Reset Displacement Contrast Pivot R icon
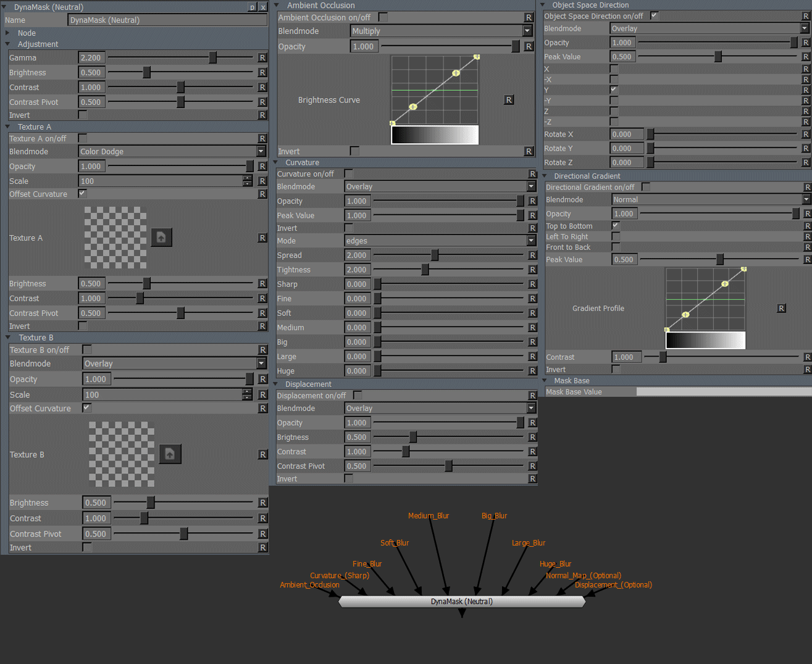This screenshot has height=664, width=812. pos(532,466)
